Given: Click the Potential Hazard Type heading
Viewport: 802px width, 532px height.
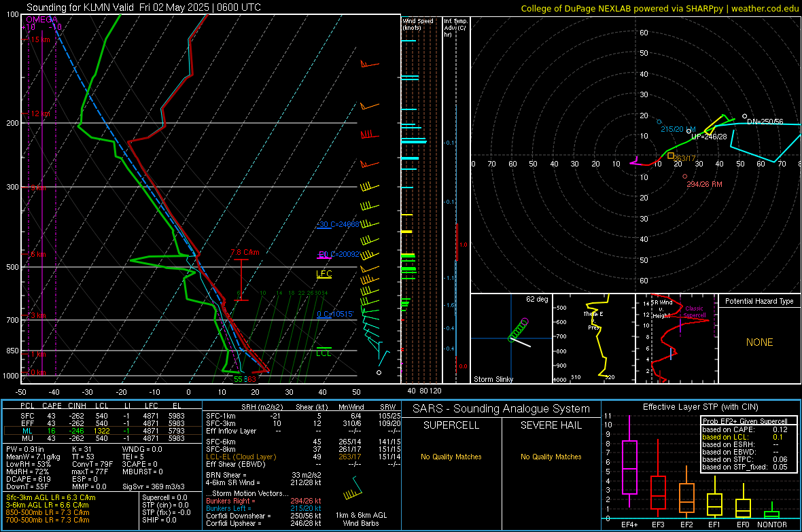Looking at the screenshot, I should click(x=759, y=301).
